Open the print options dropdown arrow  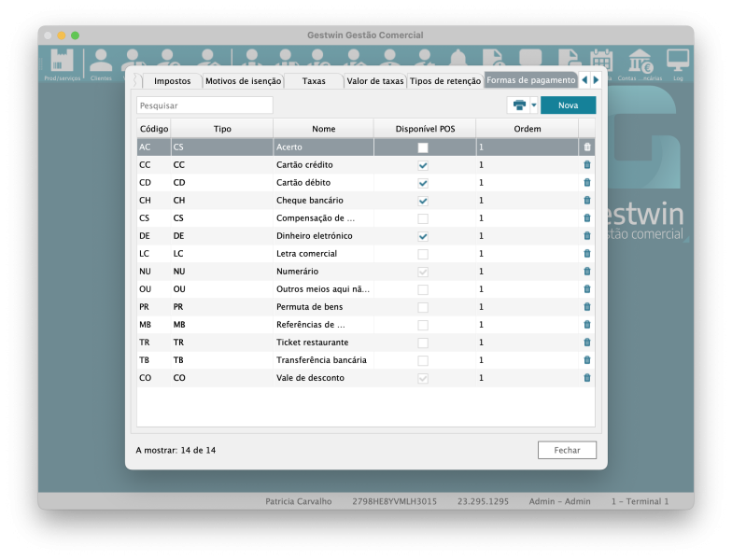pyautogui.click(x=533, y=105)
